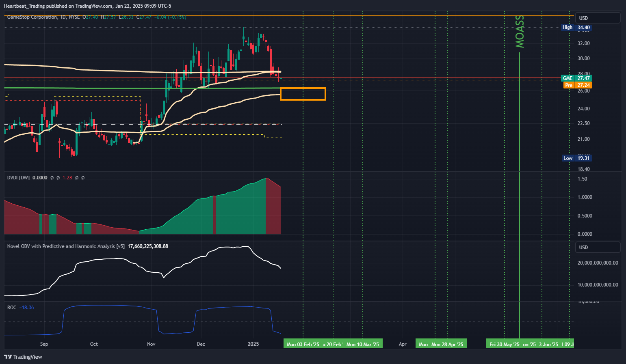Select the Mon 10 Mar '25 date marker

point(363,344)
